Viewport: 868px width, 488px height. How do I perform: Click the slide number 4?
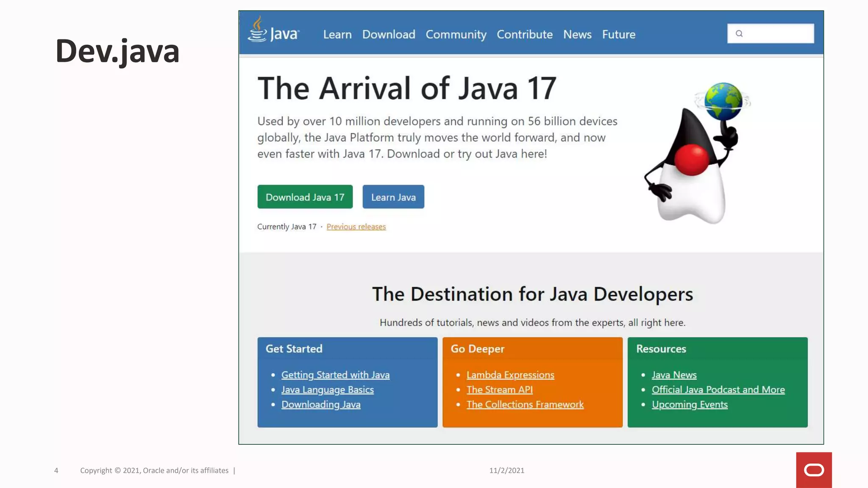point(56,470)
